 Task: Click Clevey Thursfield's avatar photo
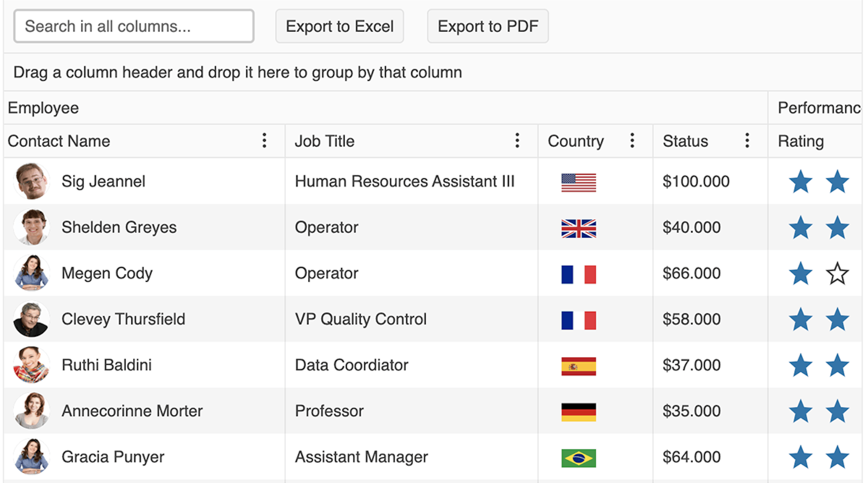pos(31,319)
